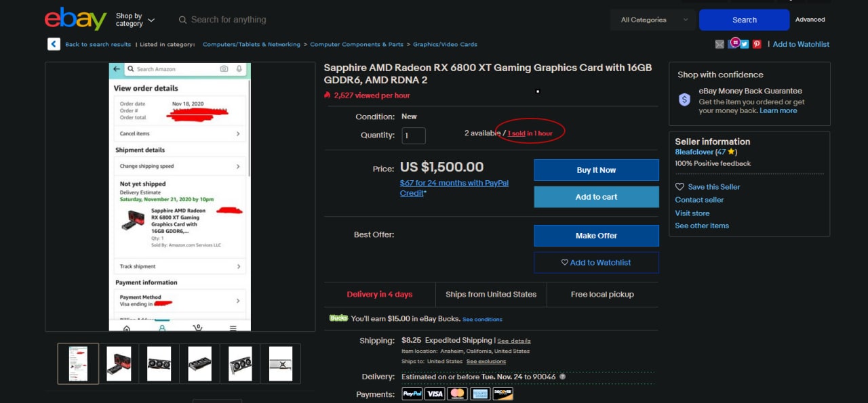Screen dimensions: 868x403
Task: Click the info icon next to delivery estimate
Action: pyautogui.click(x=562, y=377)
